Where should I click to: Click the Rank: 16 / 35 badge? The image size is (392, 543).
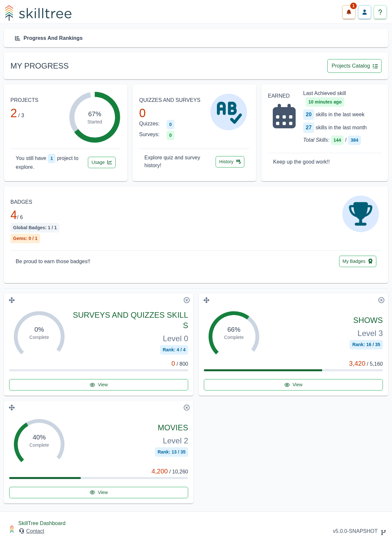[x=366, y=344]
